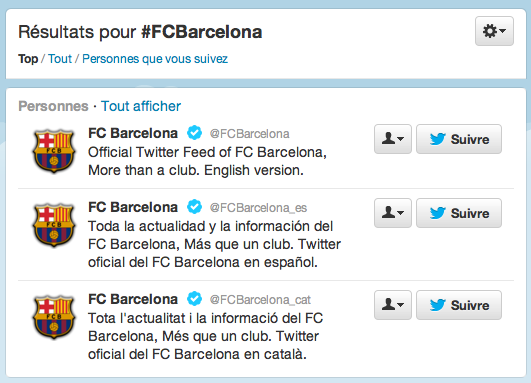Open the gear settings dropdown

494,31
